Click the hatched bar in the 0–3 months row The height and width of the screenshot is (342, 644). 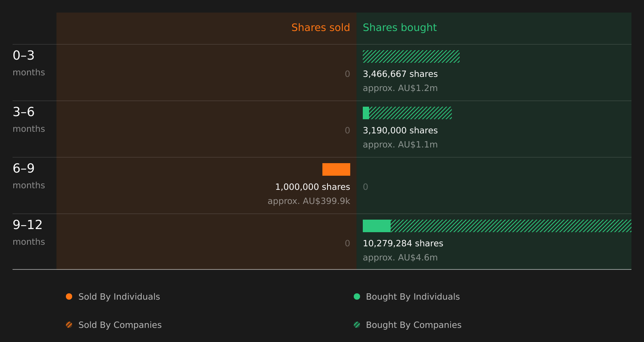pos(411,56)
